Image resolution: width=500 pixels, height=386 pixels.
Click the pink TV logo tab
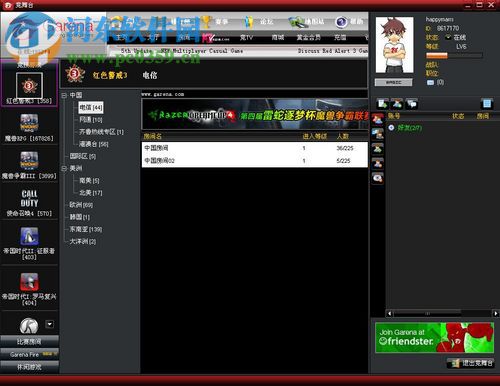pyautogui.click(x=215, y=38)
